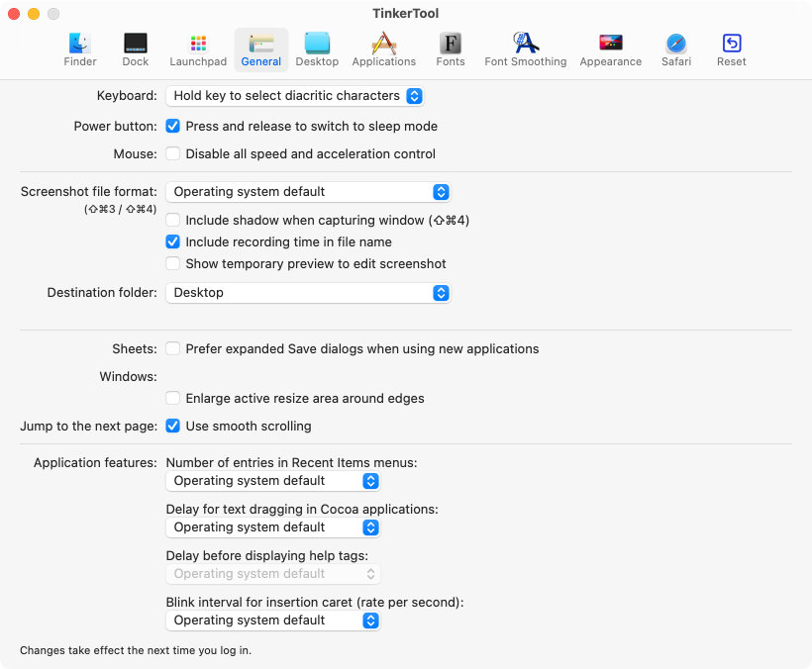Open Delay for text dragging dropdown
Image resolution: width=812 pixels, height=669 pixels.
273,527
